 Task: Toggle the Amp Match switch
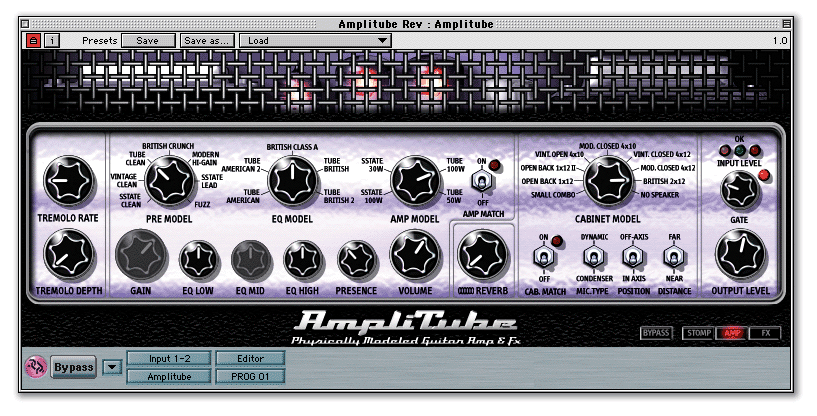483,182
